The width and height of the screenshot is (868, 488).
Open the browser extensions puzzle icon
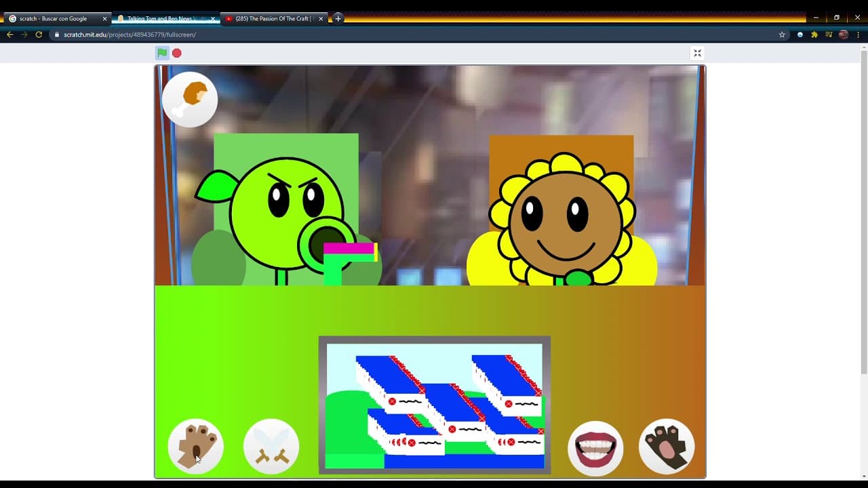pos(814,35)
